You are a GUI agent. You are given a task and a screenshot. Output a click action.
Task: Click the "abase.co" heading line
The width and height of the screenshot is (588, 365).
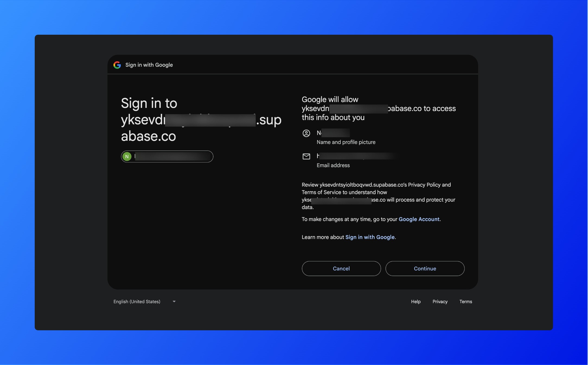tap(148, 136)
